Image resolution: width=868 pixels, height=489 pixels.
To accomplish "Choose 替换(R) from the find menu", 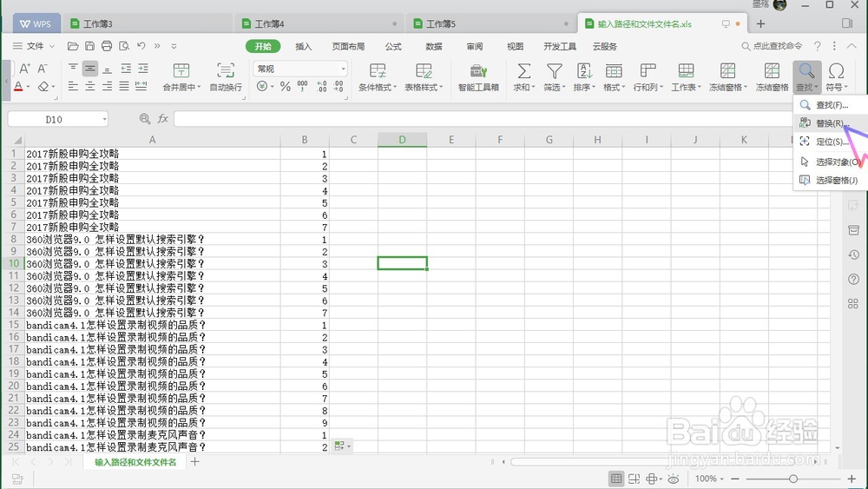I will pyautogui.click(x=831, y=123).
